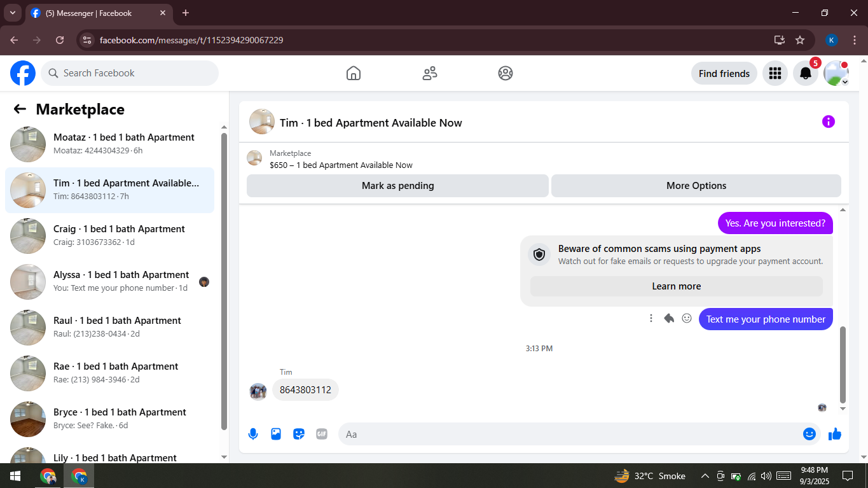The width and height of the screenshot is (868, 488).
Task: Open the Groups icon in the top navigation
Action: tap(506, 73)
